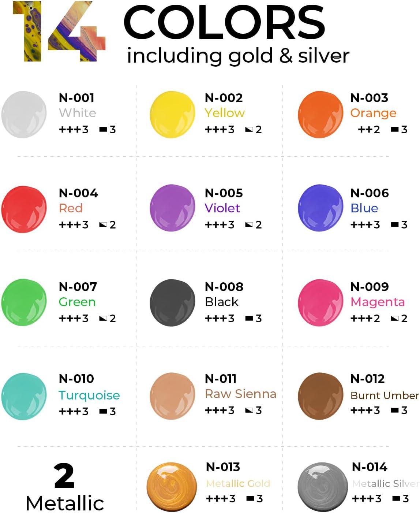Choose the Red paint blob

24,209
